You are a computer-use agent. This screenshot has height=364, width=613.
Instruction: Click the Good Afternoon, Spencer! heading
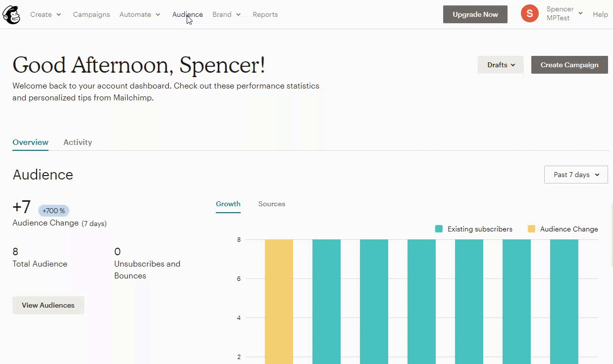(139, 65)
